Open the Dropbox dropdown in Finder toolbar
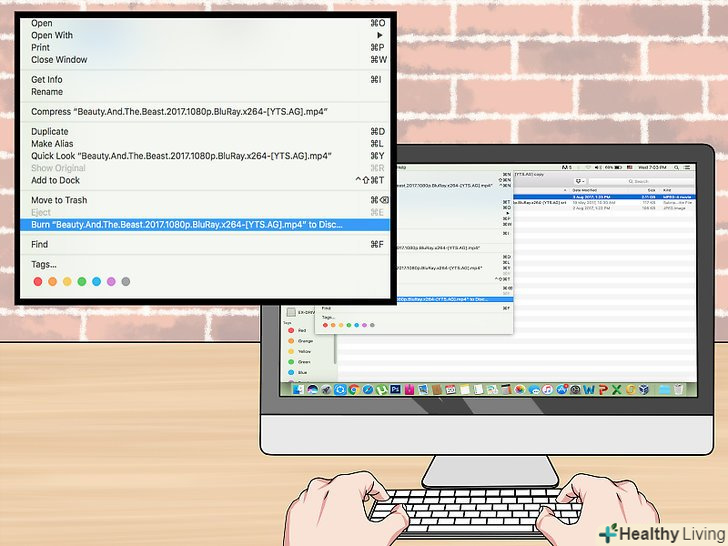The height and width of the screenshot is (546, 728). (580, 181)
